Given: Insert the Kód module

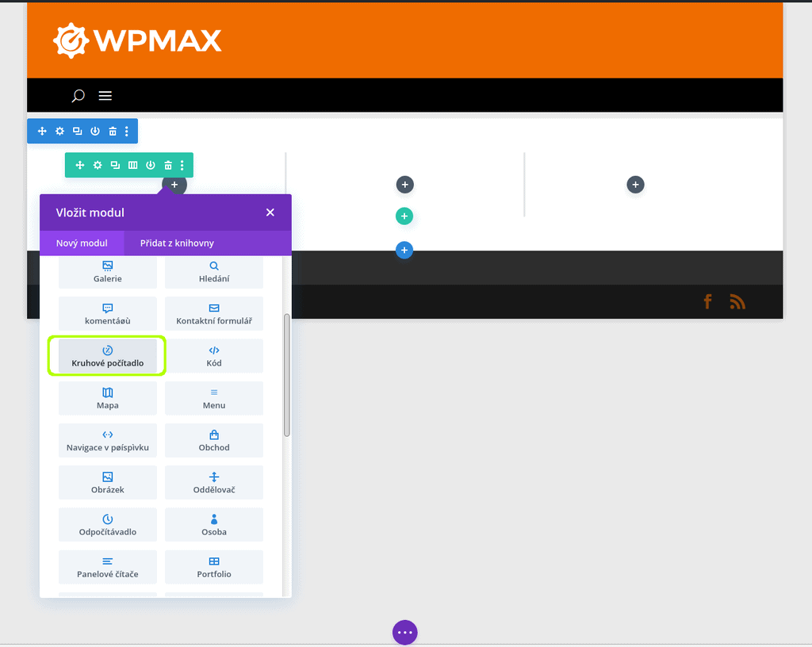Looking at the screenshot, I should click(x=214, y=356).
